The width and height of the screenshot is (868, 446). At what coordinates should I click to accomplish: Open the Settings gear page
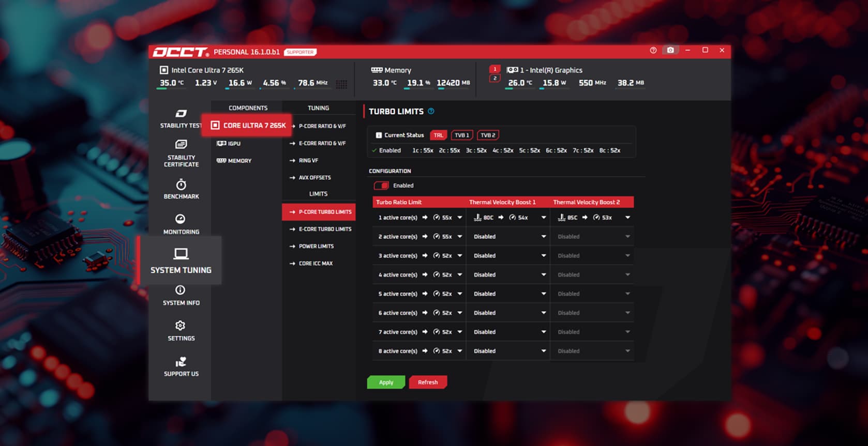181,331
